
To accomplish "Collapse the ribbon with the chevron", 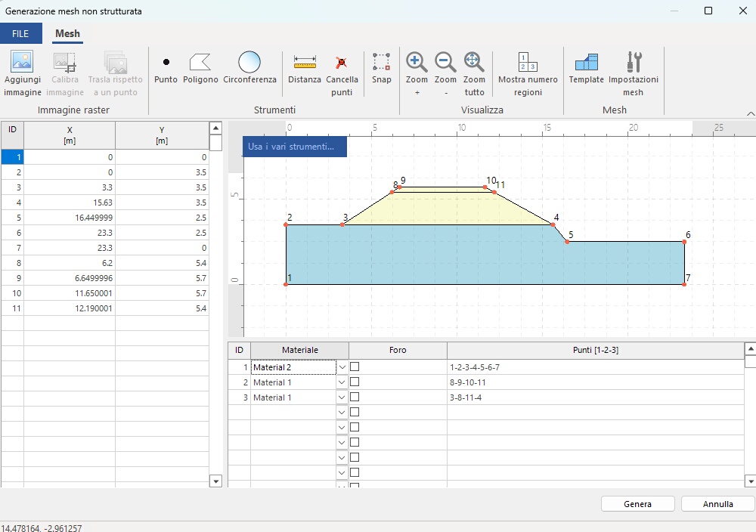I will point(751,113).
